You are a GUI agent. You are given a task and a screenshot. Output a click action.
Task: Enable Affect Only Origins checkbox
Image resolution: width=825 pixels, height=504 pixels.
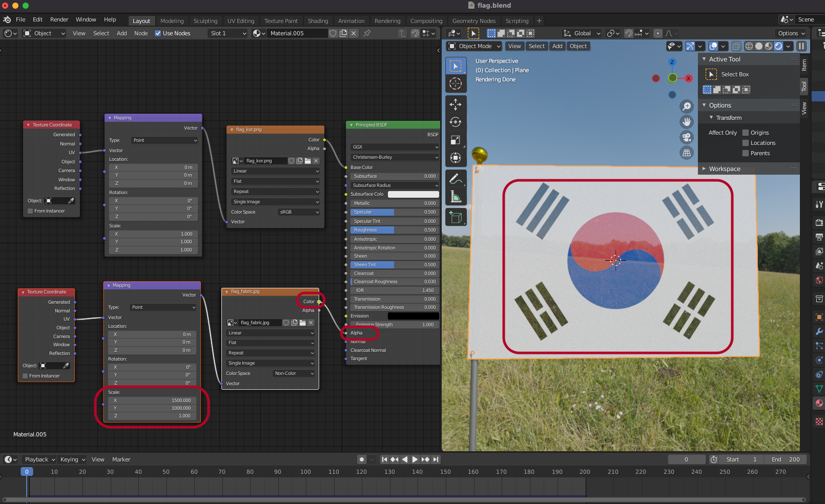[746, 133]
